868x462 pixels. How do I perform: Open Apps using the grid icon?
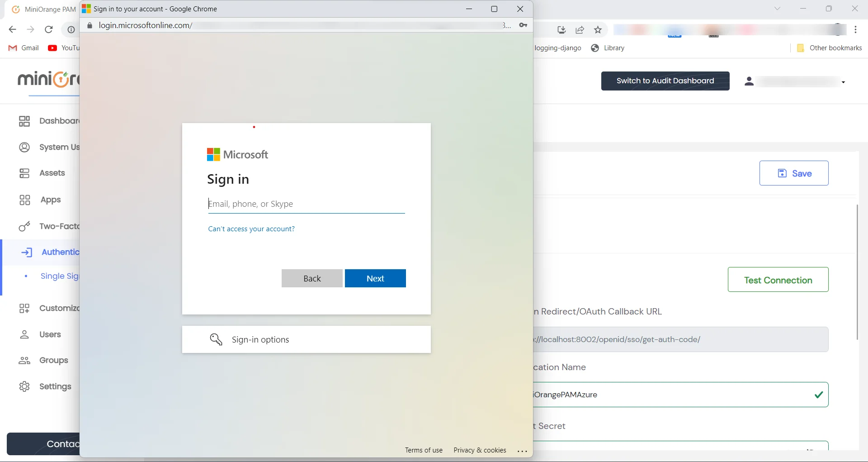point(25,200)
